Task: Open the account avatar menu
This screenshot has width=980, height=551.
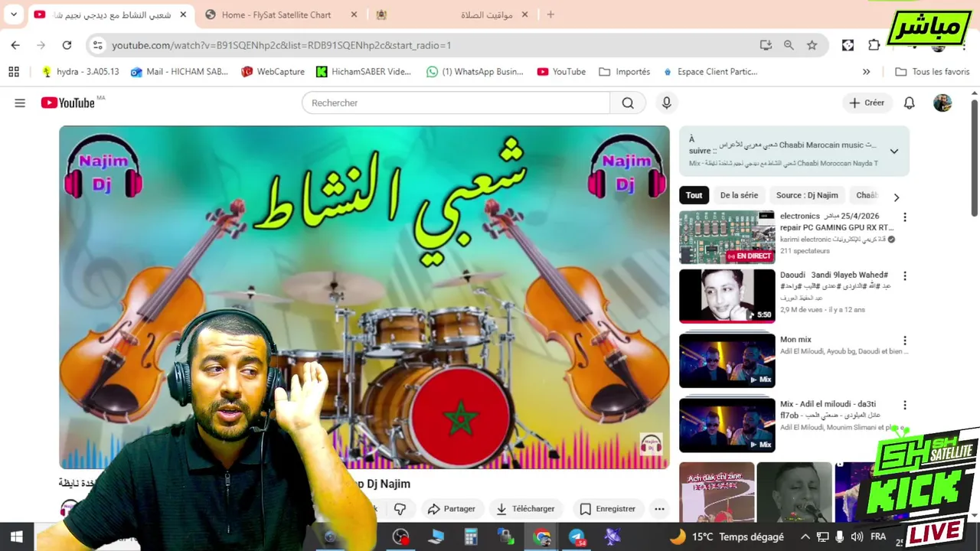Action: pyautogui.click(x=942, y=103)
